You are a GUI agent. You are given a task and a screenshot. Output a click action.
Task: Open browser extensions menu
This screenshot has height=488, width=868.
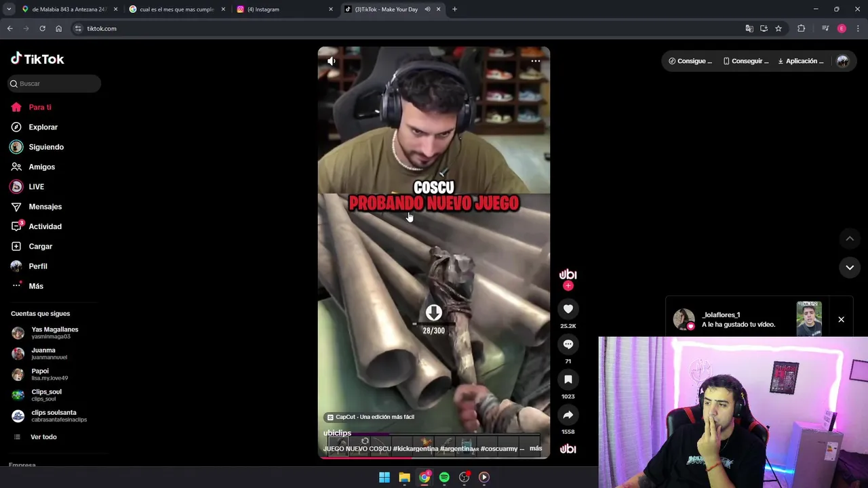[x=801, y=28]
